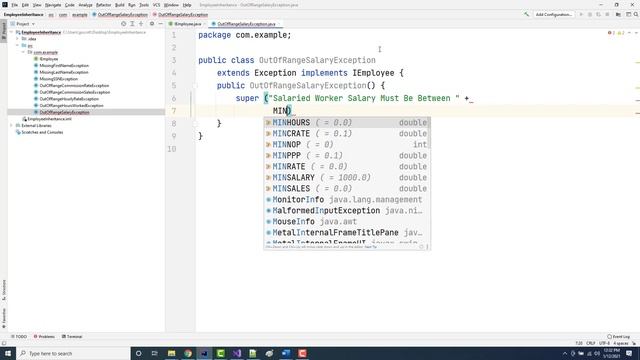Click the Windows Start button

pos(8,353)
